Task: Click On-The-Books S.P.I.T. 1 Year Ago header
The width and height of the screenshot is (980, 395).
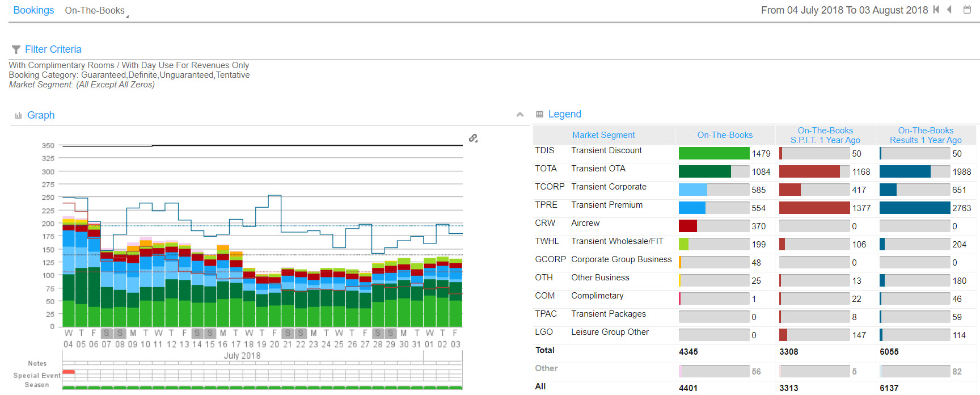Action: [825, 135]
